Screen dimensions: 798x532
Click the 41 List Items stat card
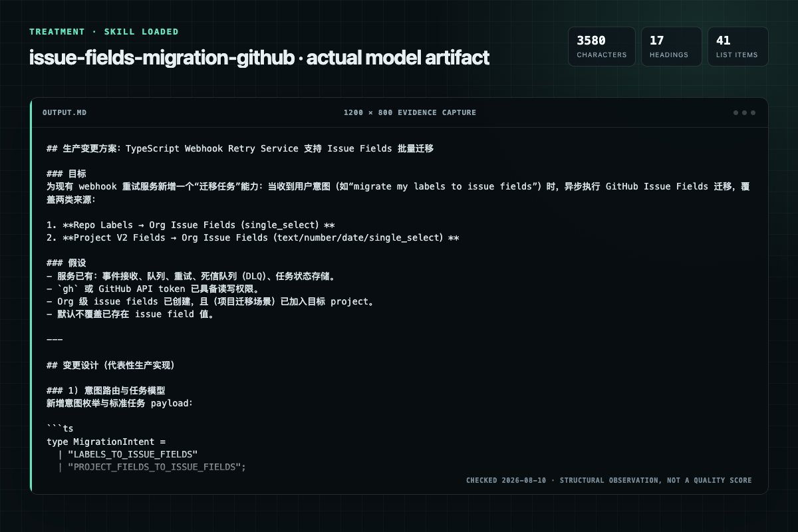point(738,47)
